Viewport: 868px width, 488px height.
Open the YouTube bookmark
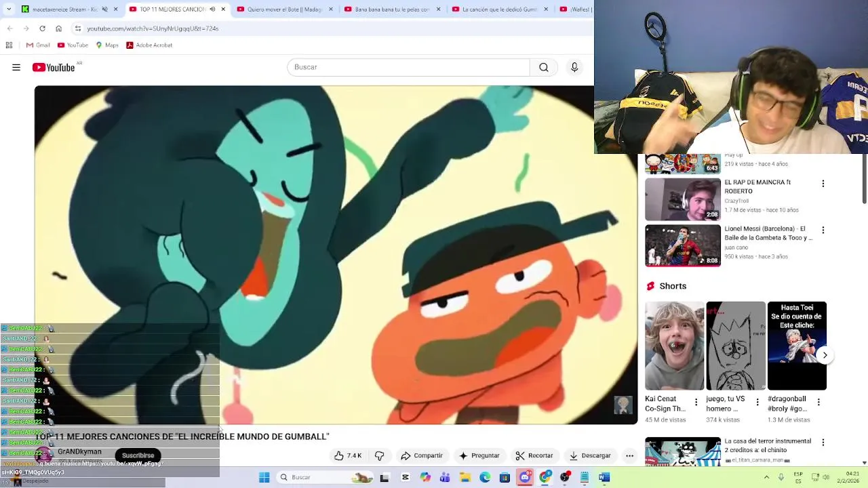point(73,45)
